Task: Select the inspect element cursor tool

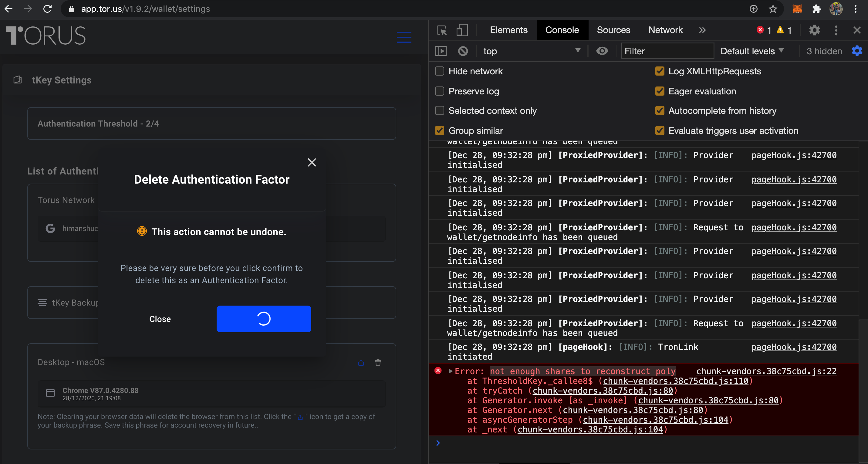Action: 442,30
